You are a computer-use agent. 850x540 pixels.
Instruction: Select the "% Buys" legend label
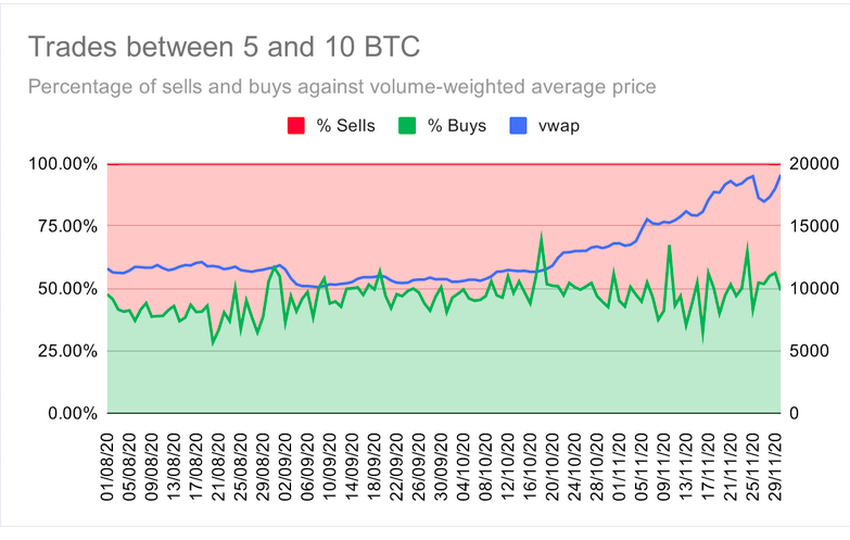click(454, 127)
